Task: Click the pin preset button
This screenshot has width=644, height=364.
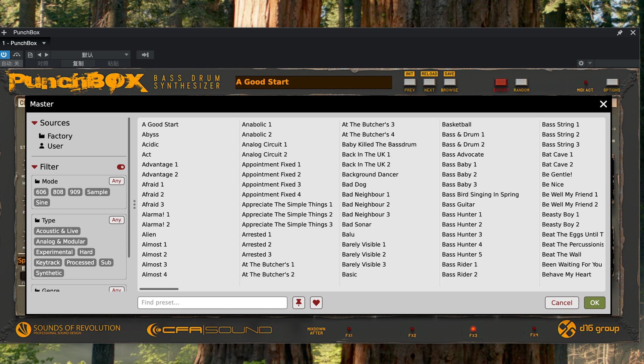Action: 299,303
